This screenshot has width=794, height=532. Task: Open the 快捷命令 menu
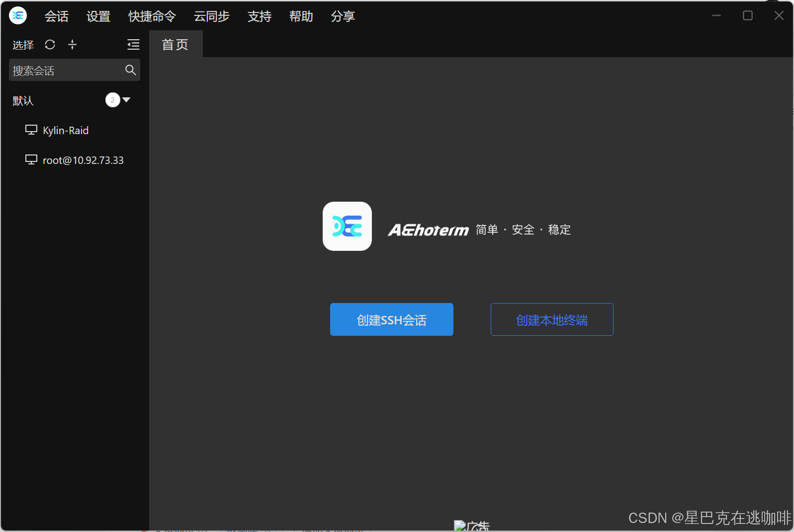(x=152, y=16)
